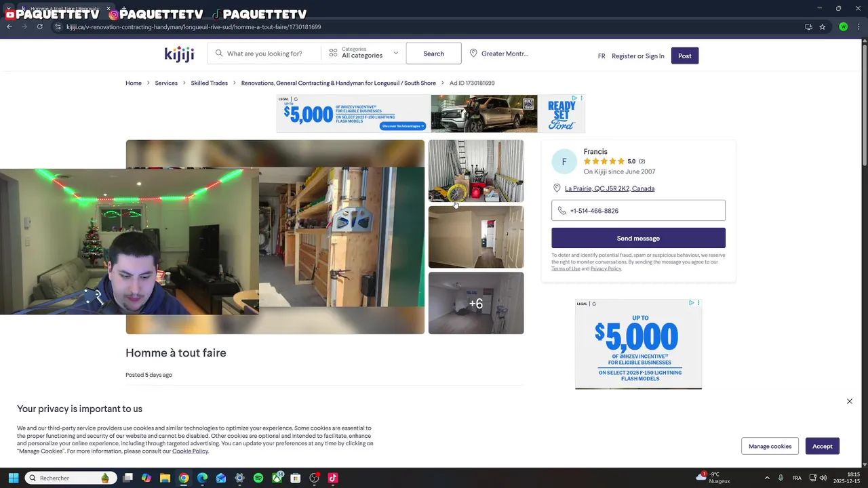Image resolution: width=868 pixels, height=488 pixels.
Task: Click the Ford ad info icon in top banner
Action: coord(574,98)
